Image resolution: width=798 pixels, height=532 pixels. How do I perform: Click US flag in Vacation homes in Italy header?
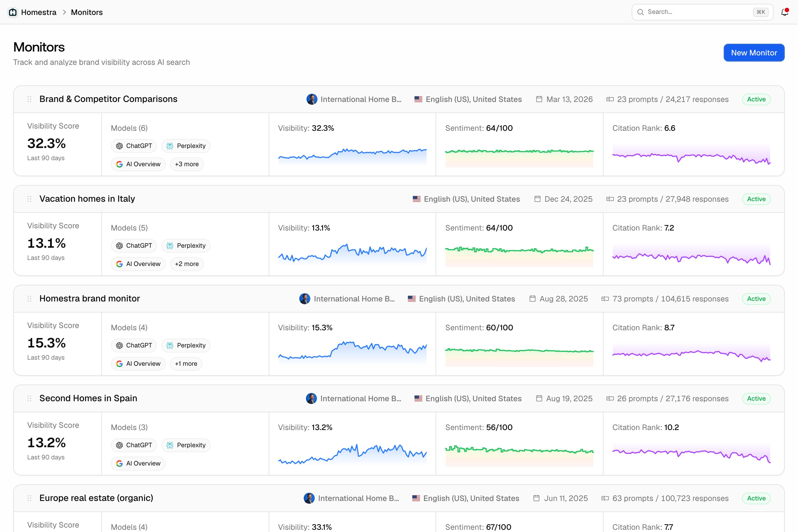pos(417,199)
